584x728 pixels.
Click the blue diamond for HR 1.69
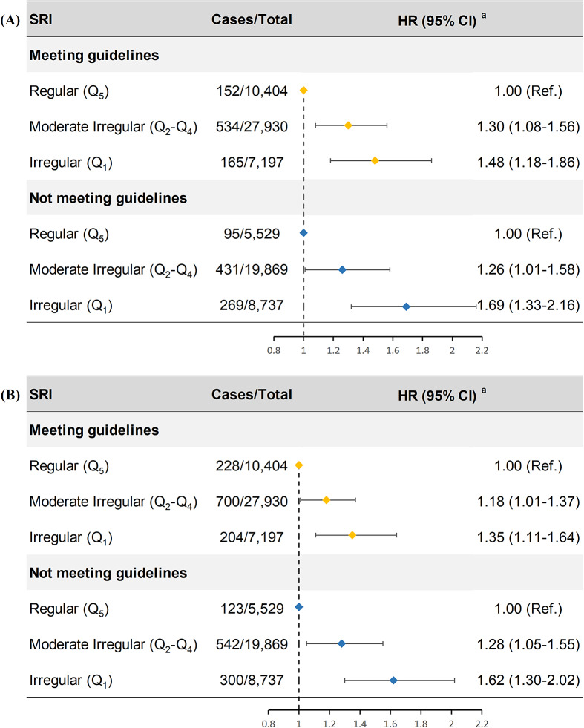406,306
